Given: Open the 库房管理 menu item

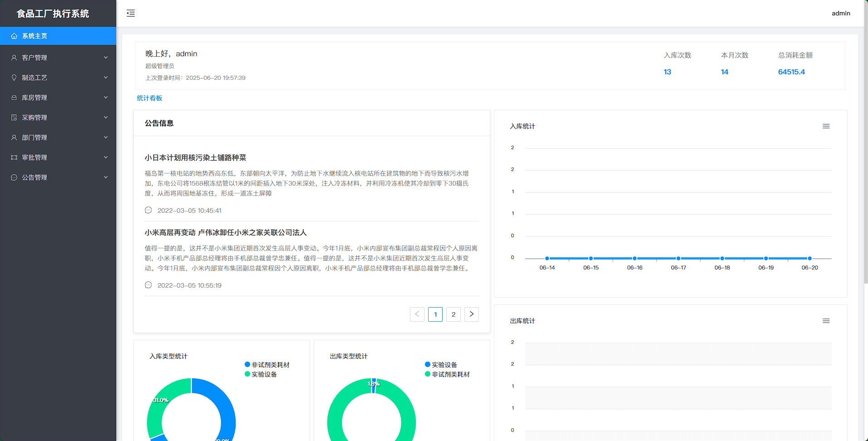Looking at the screenshot, I should click(x=58, y=98).
